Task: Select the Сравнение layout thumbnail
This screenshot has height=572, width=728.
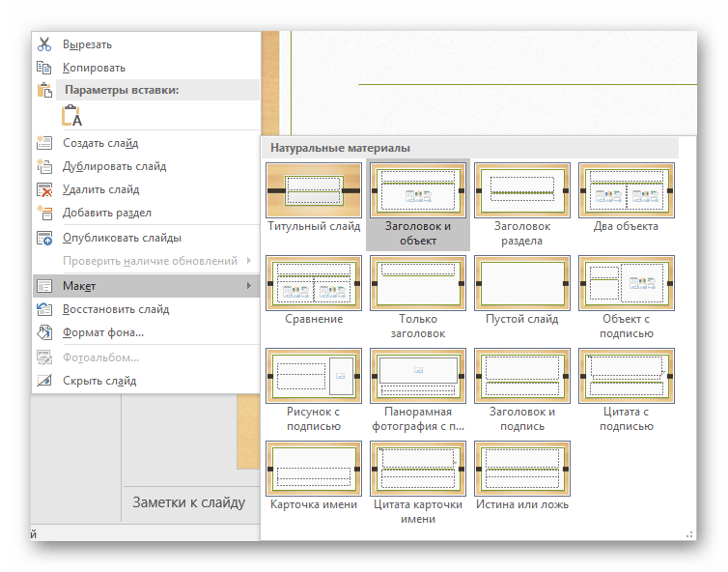Action: point(313,283)
